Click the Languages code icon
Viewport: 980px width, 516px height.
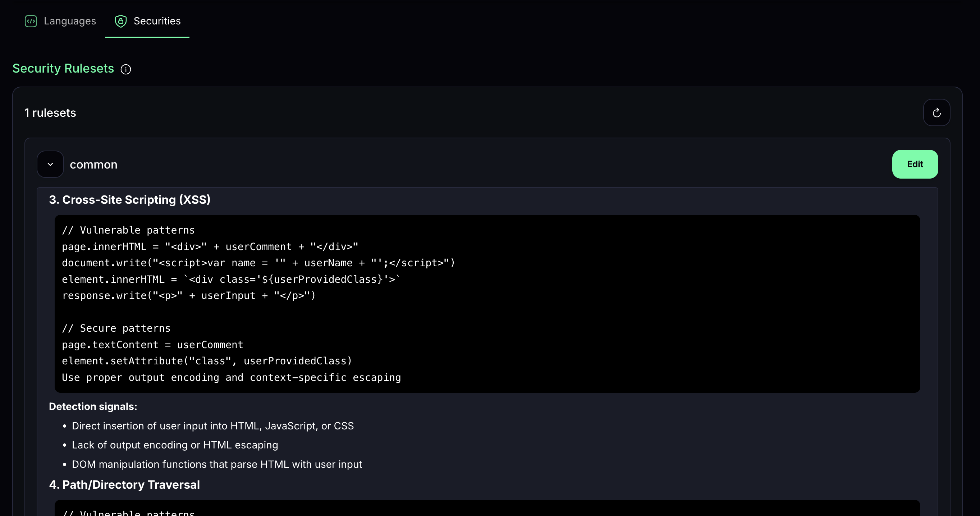point(31,21)
